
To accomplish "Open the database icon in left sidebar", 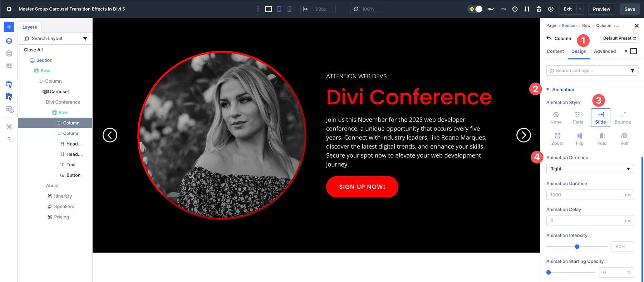I will 9,54.
